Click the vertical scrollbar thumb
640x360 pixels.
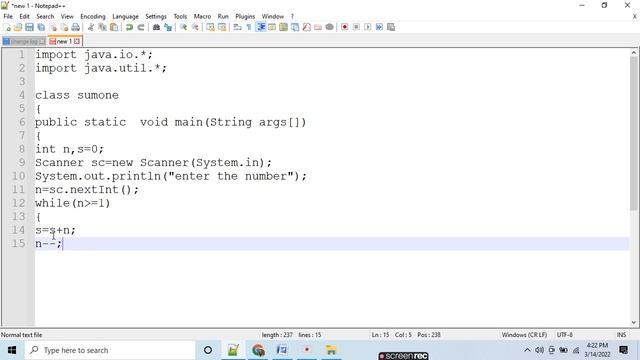tap(633, 133)
